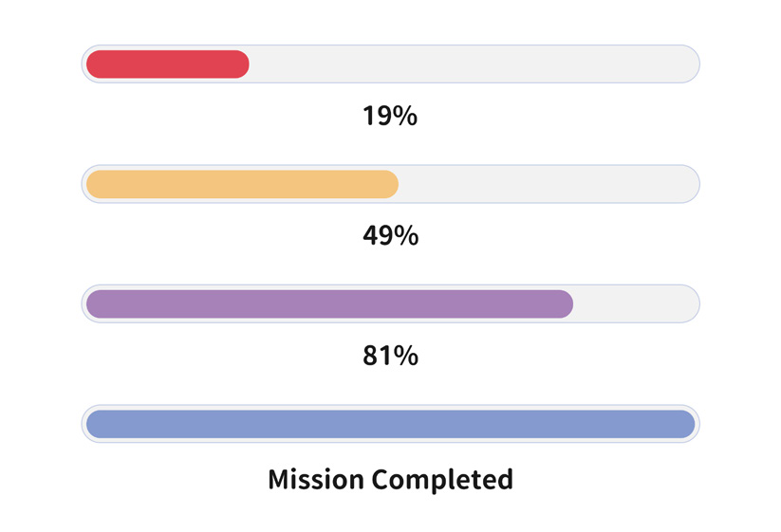Click the word "Mission" in the caption
The width and height of the screenshot is (781, 532).
click(316, 479)
